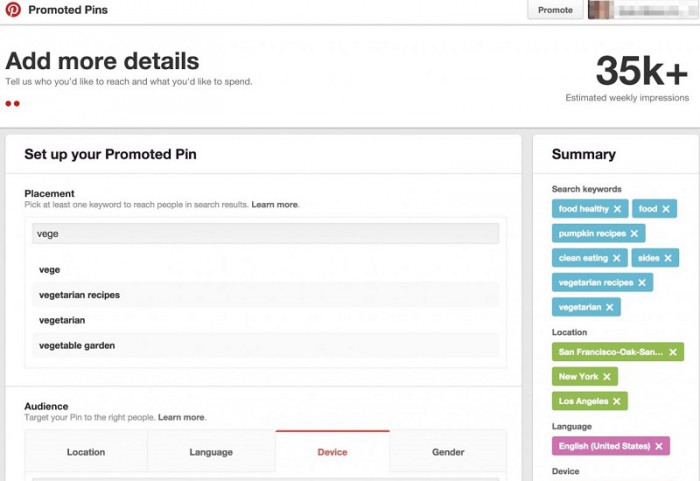This screenshot has height=481, width=700.
Task: Select 'vegetable garden' from keyword suggestions
Action: (77, 345)
